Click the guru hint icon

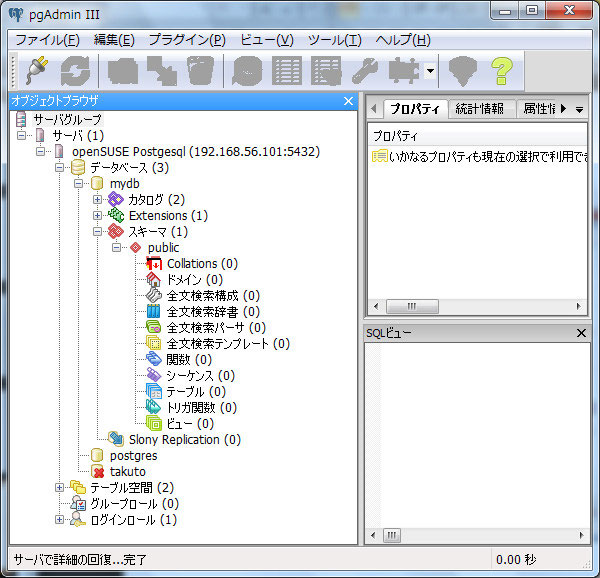pos(463,71)
